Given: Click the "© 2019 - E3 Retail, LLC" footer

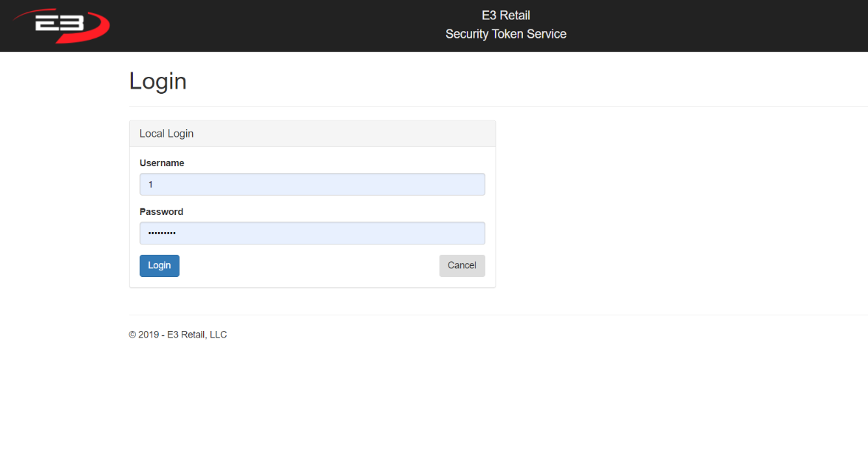Looking at the screenshot, I should [x=177, y=335].
